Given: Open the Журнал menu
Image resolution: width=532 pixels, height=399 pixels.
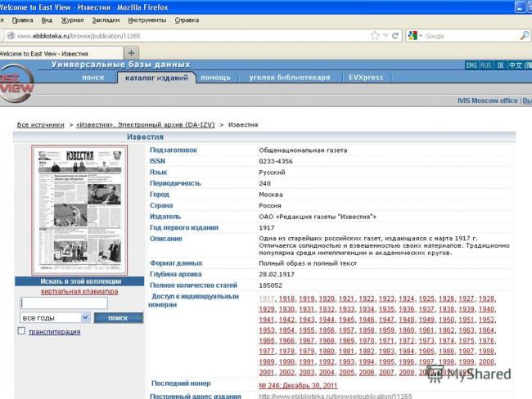Looking at the screenshot, I should [72, 20].
